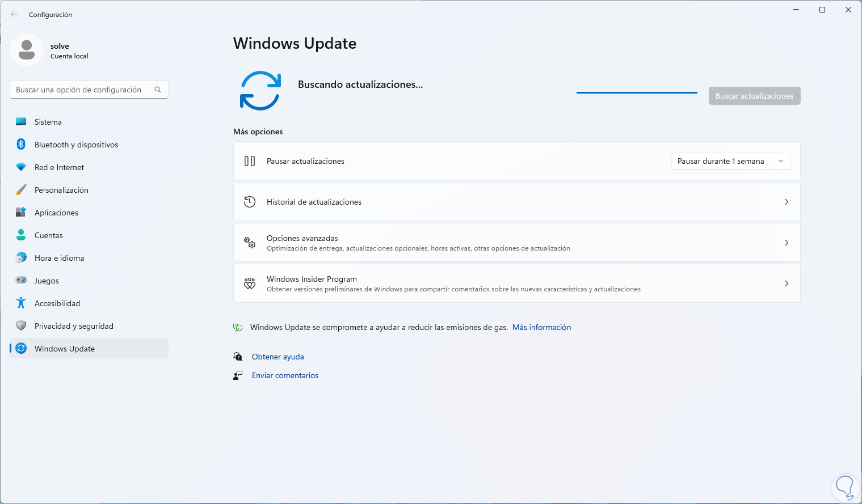The height and width of the screenshot is (504, 862).
Task: Click the Windows Update page heading
Action: (295, 44)
